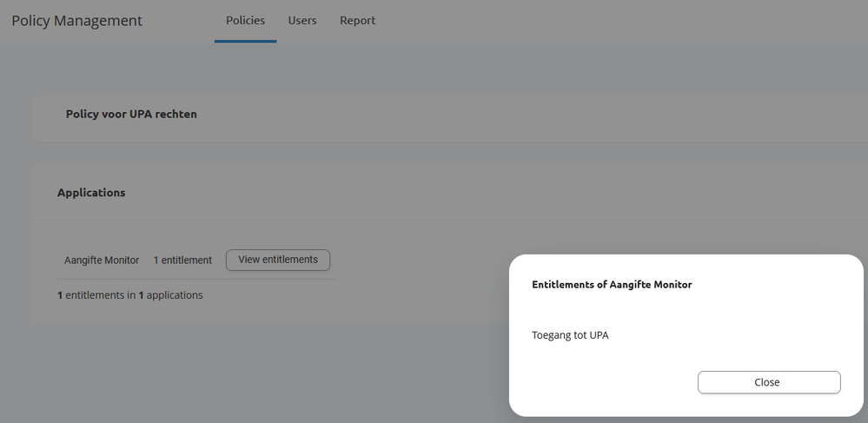Viewport: 868px width, 423px height.
Task: Click empty space left of the Close button
Action: [x=608, y=382]
